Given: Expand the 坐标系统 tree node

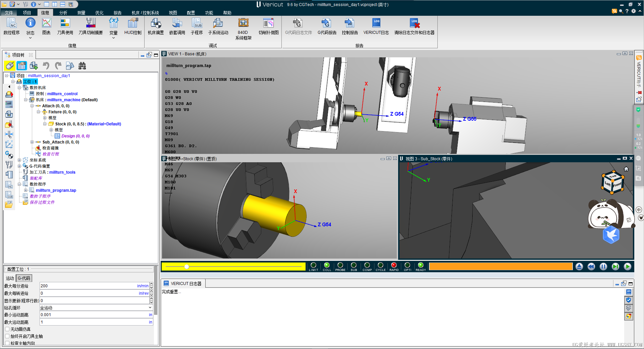Looking at the screenshot, I should [19, 160].
